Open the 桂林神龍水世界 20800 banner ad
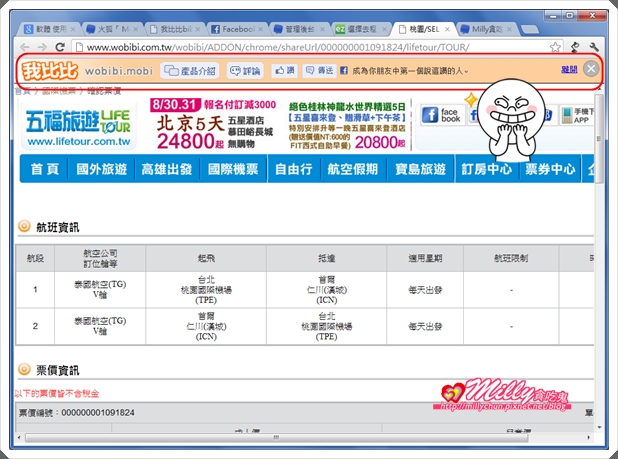Image resolution: width=618 pixels, height=459 pixels. point(347,124)
